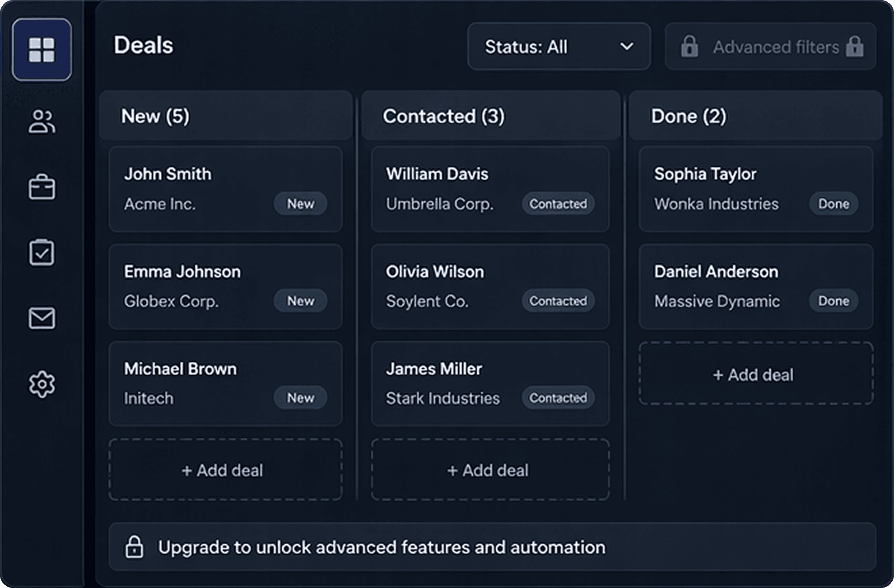
Task: Open the contacts people icon in sidebar
Action: tap(42, 122)
